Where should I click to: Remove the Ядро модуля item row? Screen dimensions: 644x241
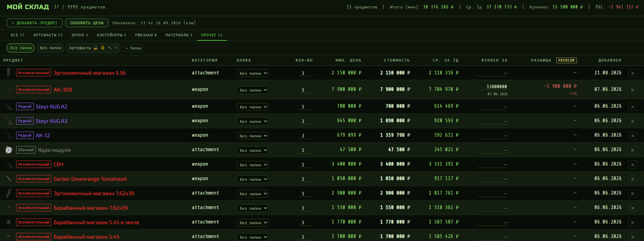633,150
